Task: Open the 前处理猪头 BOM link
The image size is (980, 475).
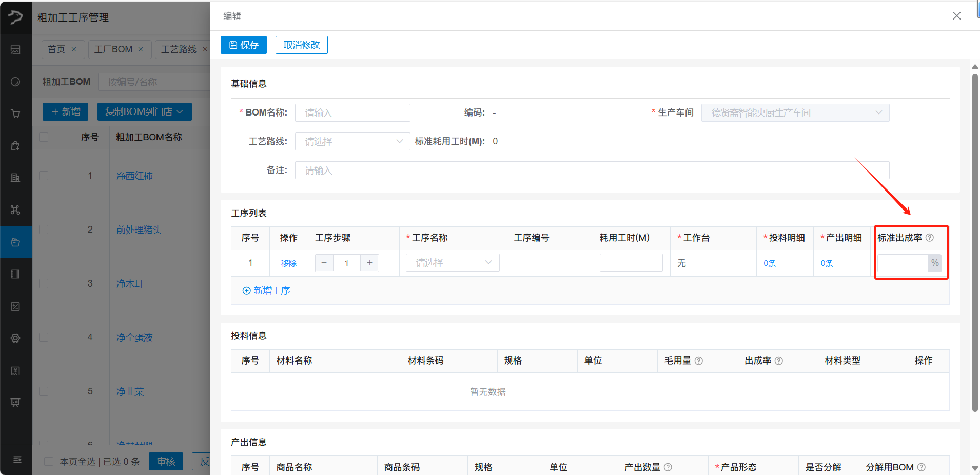Action: pyautogui.click(x=139, y=230)
